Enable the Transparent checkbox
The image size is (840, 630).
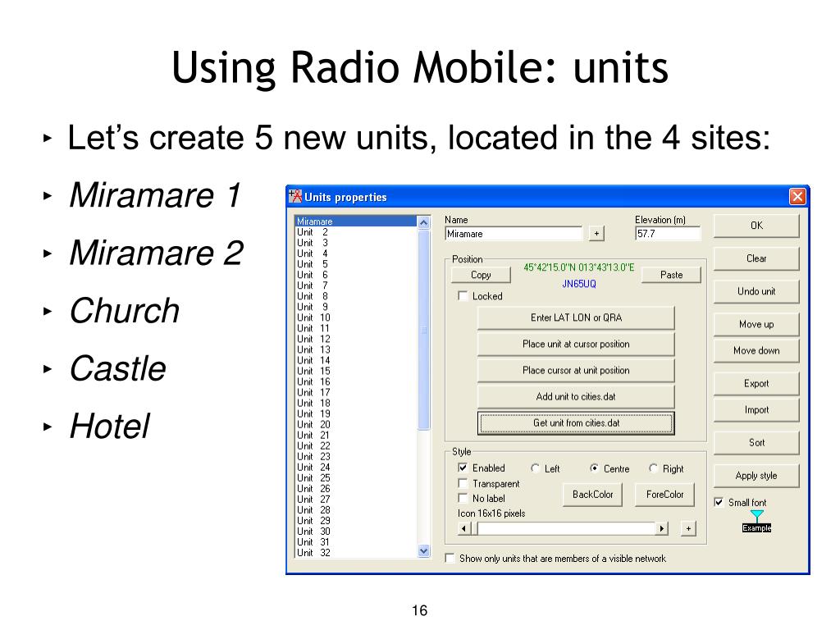pyautogui.click(x=463, y=483)
